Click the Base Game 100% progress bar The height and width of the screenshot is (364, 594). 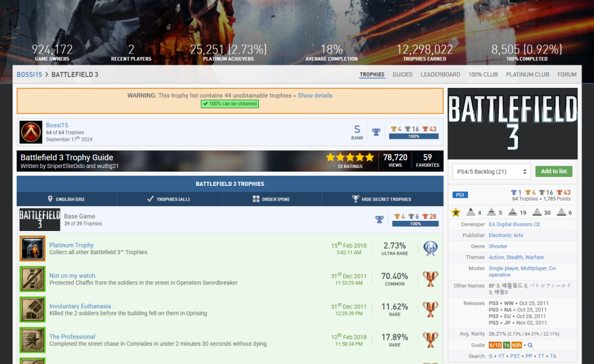click(x=413, y=224)
